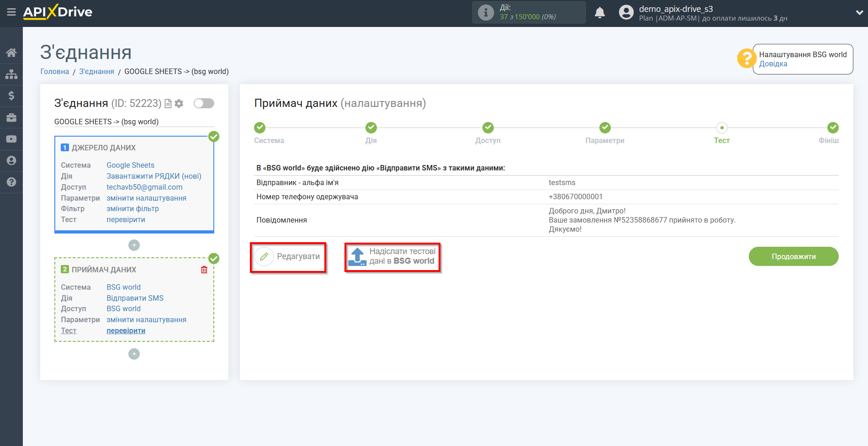
Task: Click the home icon in the sidebar
Action: pos(11,53)
